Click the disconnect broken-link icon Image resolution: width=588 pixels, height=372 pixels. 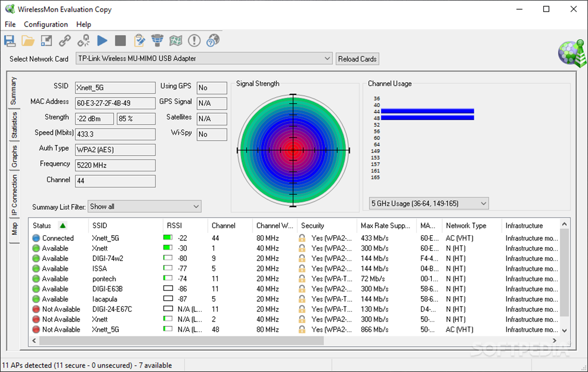pyautogui.click(x=83, y=41)
